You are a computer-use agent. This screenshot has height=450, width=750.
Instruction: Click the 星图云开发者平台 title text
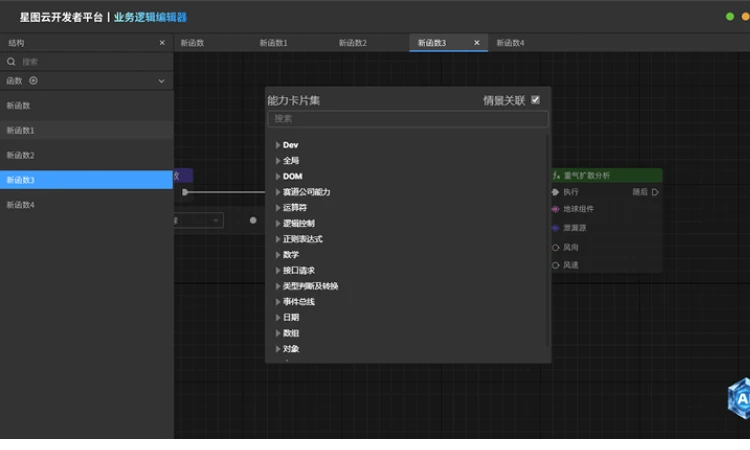click(x=61, y=18)
